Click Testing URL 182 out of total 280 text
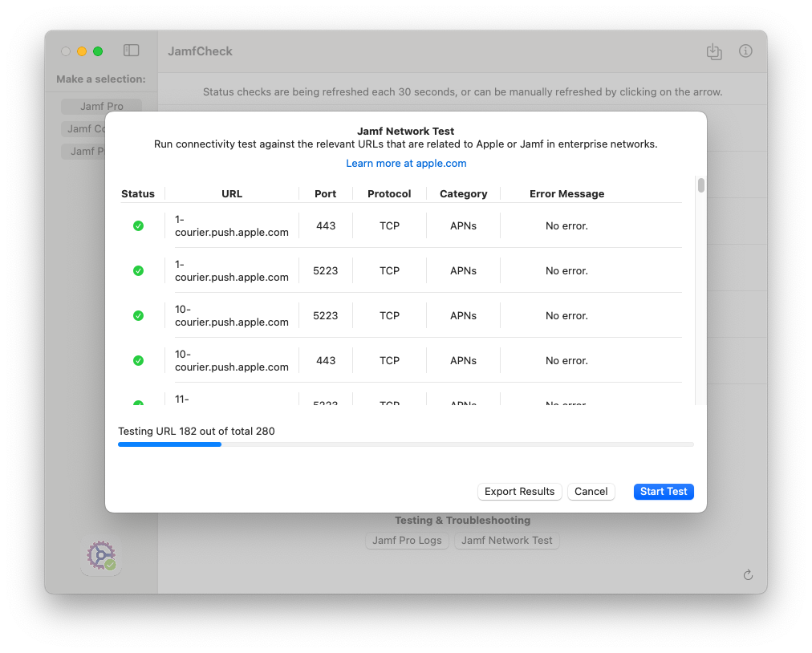This screenshot has width=812, height=653. [197, 431]
